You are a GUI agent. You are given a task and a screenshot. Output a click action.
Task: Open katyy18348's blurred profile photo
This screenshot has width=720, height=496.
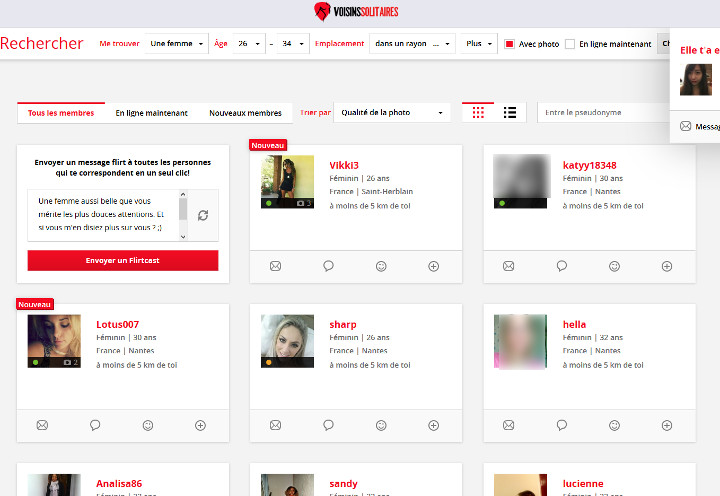point(520,181)
